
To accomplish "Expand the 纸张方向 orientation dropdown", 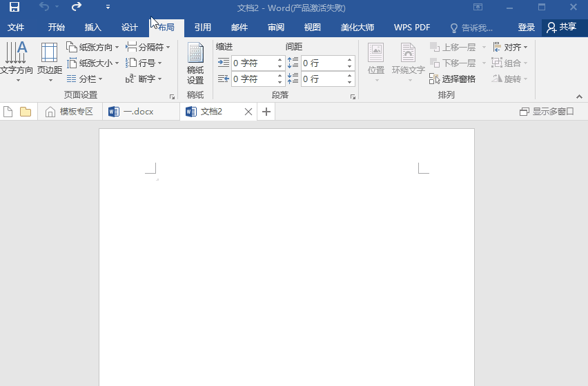I will [x=93, y=48].
